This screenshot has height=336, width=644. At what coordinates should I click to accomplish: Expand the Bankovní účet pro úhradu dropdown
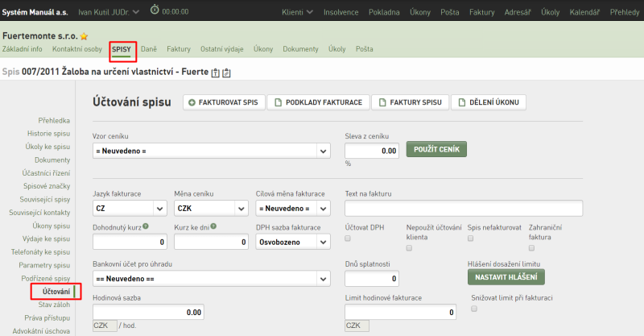[212, 279]
